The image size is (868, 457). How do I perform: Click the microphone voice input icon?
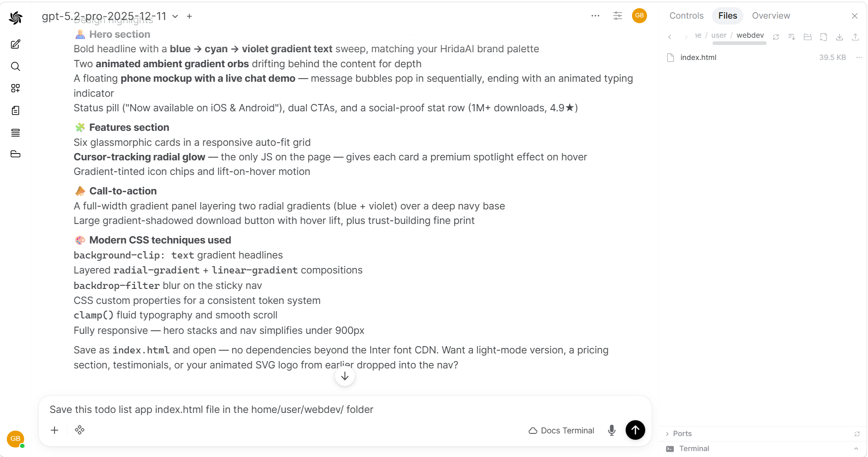612,430
